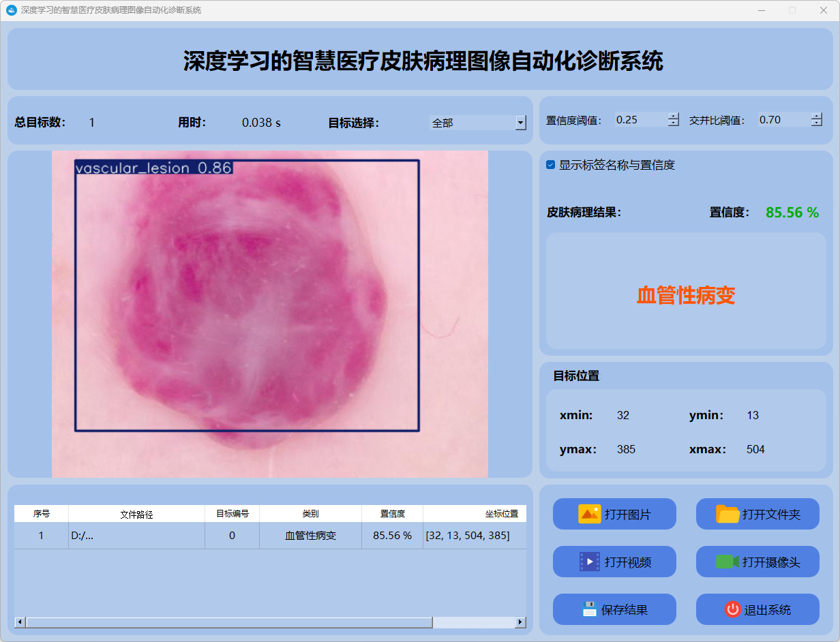Click the green camera icon for Open Camera
840x642 pixels.
pyautogui.click(x=727, y=562)
